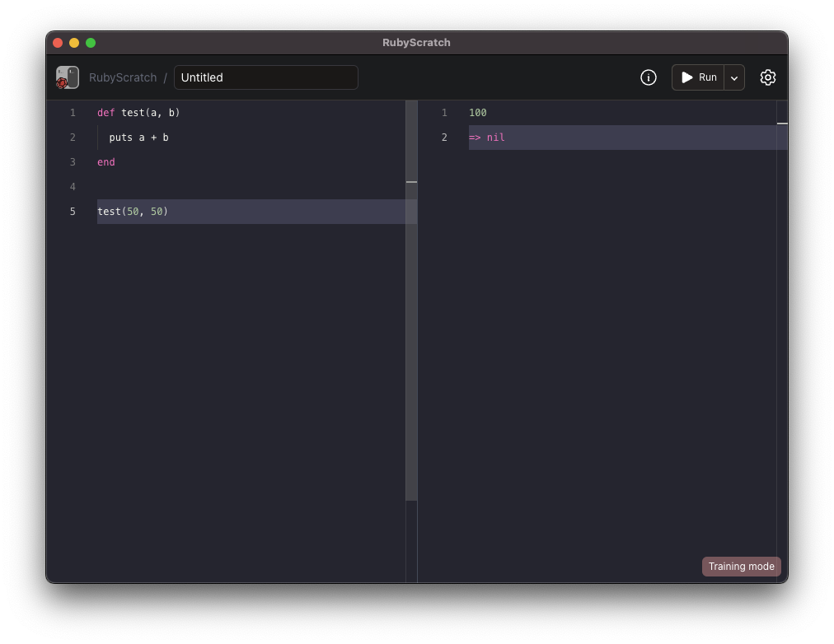
Task: Click editor line number 4
Action: click(x=73, y=186)
